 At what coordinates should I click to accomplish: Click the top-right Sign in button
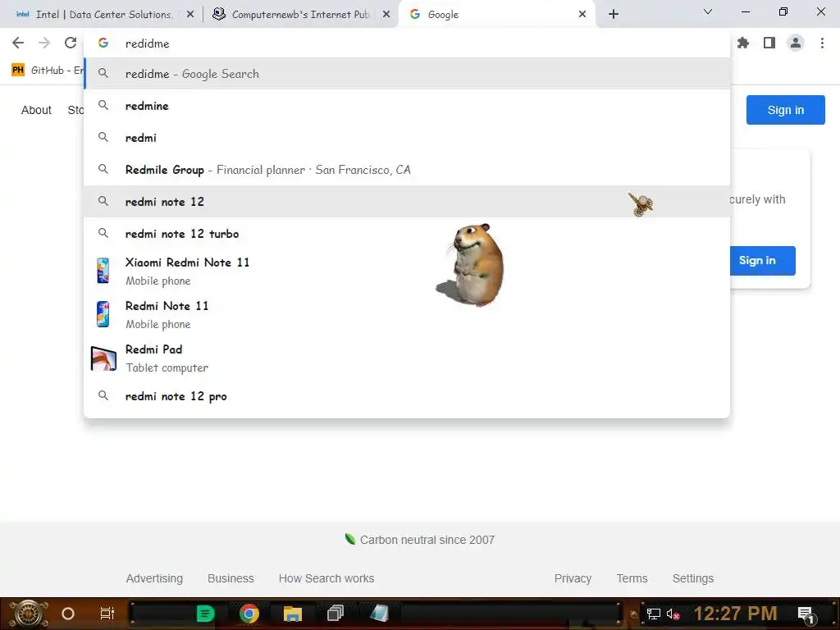coord(785,110)
